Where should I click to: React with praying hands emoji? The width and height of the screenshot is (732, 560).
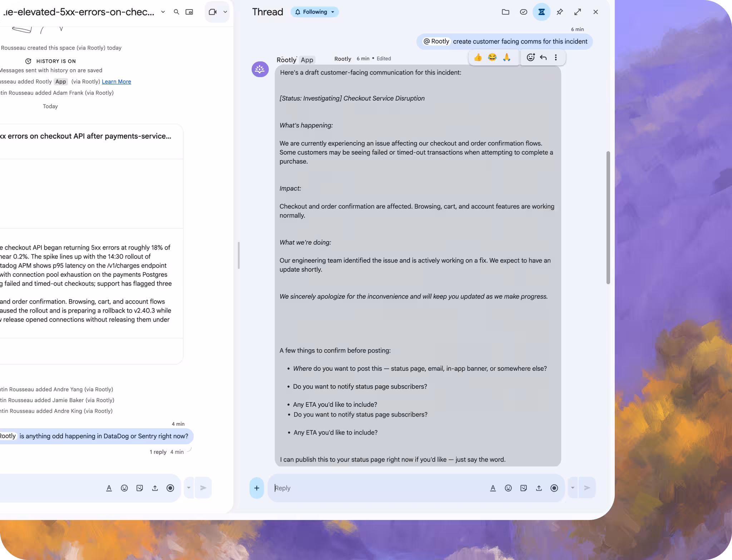[x=506, y=57]
